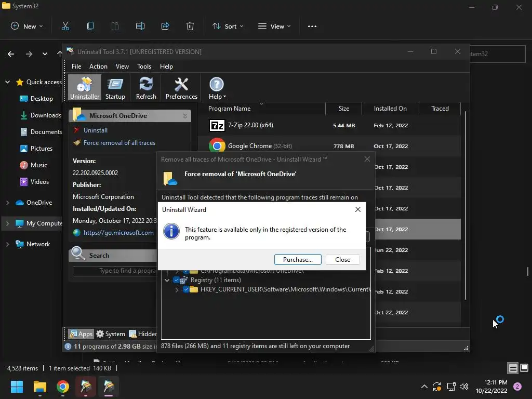Click the Uninstall link for OneDrive
This screenshot has width=532, height=399.
click(x=96, y=130)
